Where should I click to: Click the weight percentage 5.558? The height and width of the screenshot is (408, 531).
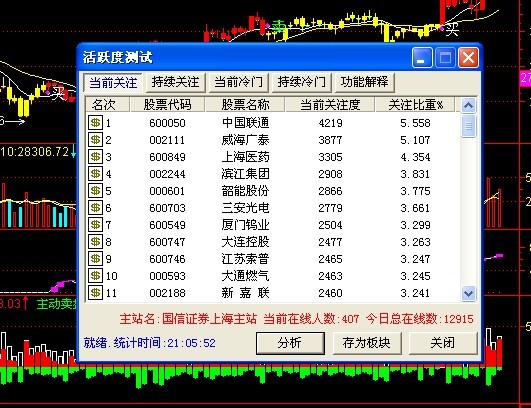pyautogui.click(x=415, y=123)
